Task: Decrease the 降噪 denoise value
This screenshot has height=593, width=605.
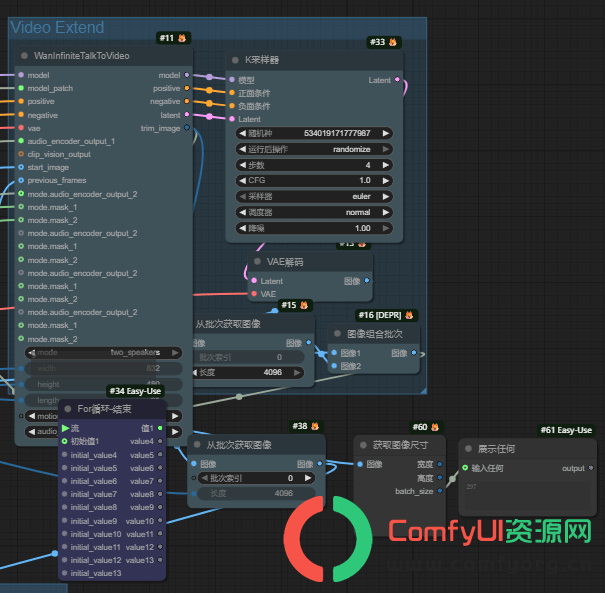Action: pos(242,228)
